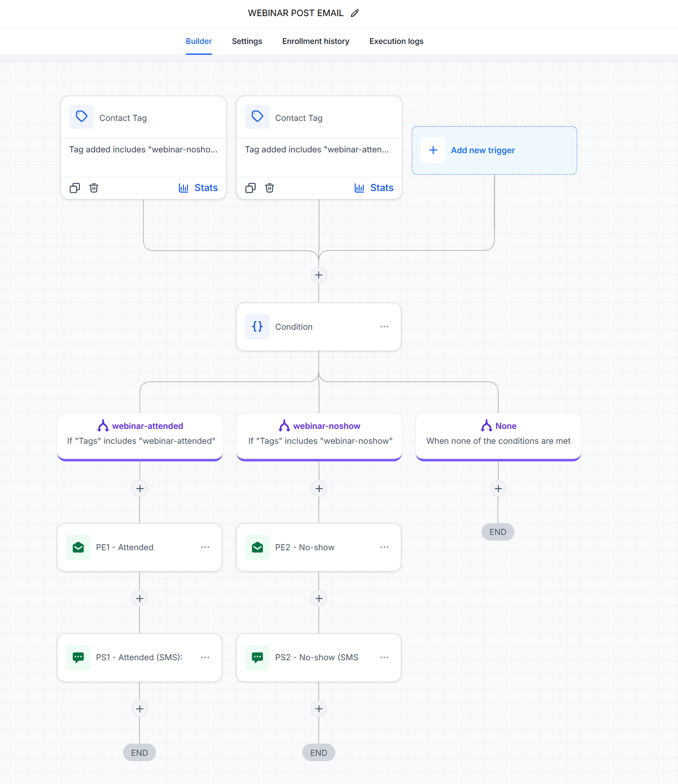Add step under webinar-noshow branch
The width and height of the screenshot is (678, 784).
click(319, 488)
